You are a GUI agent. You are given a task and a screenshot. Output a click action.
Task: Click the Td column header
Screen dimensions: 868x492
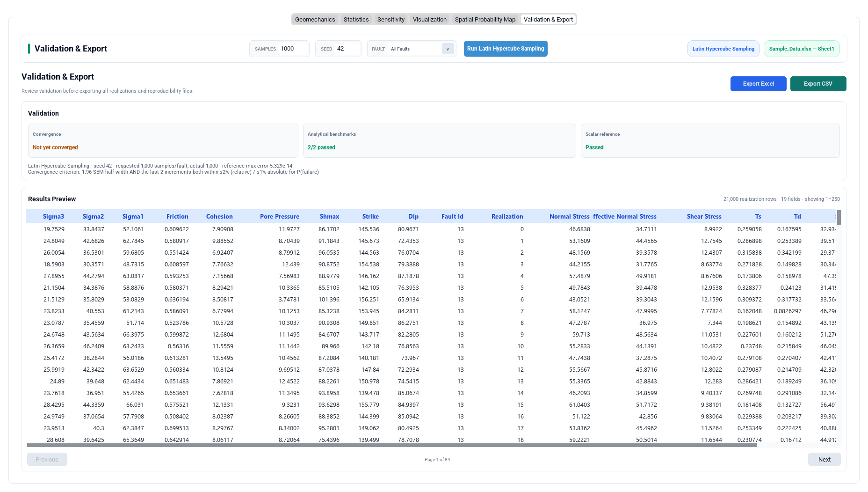click(797, 216)
